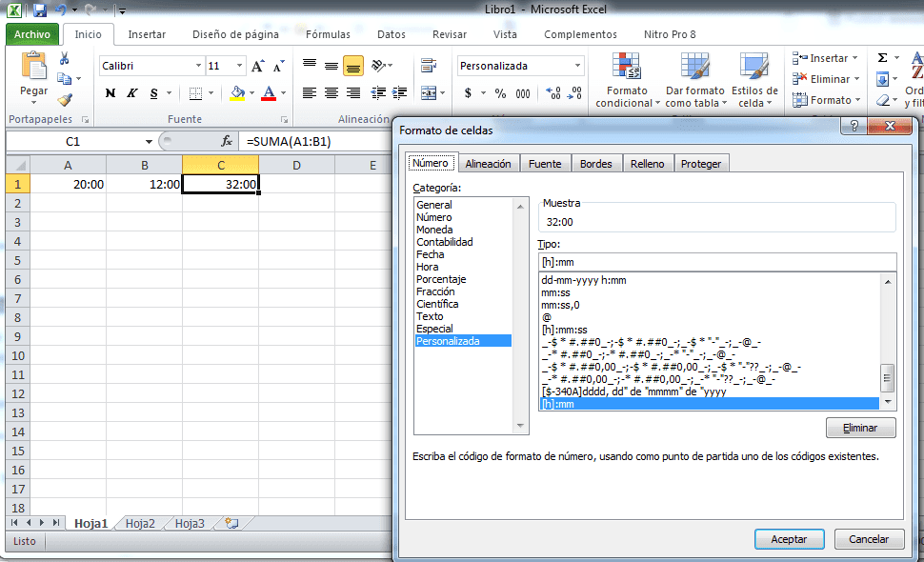Click the Fill color bucket icon

(237, 93)
